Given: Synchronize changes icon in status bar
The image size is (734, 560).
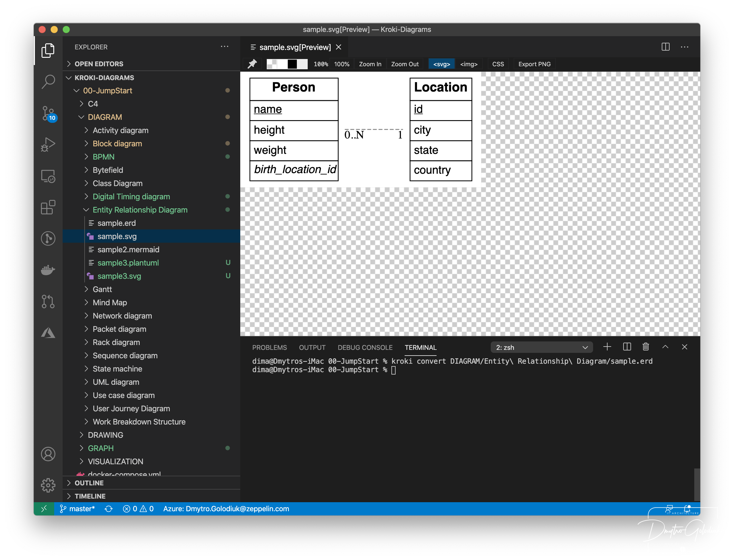Looking at the screenshot, I should pos(109,509).
